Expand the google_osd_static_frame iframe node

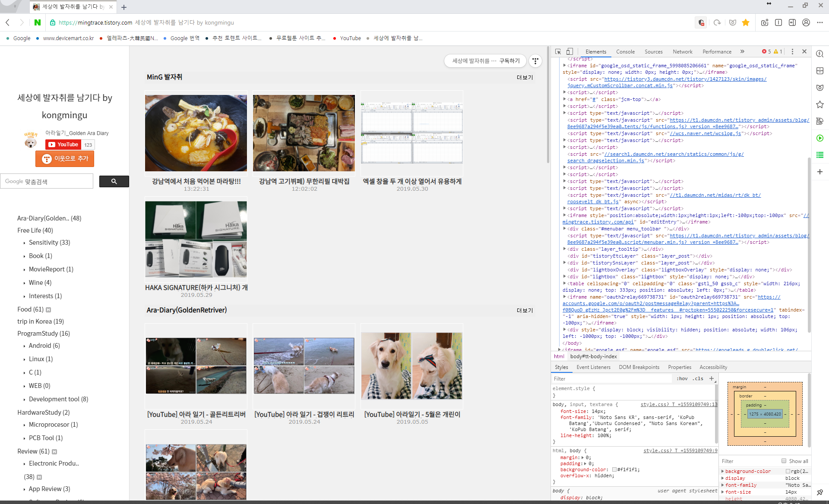[x=564, y=66]
